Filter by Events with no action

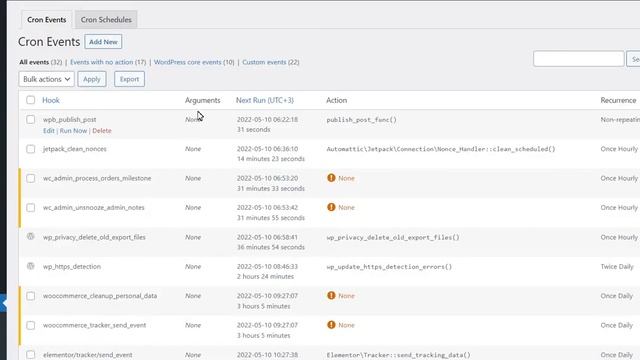coord(102,62)
